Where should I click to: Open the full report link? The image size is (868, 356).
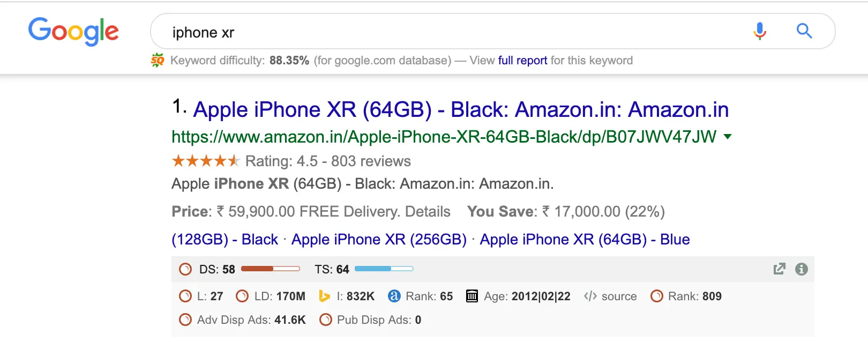522,61
